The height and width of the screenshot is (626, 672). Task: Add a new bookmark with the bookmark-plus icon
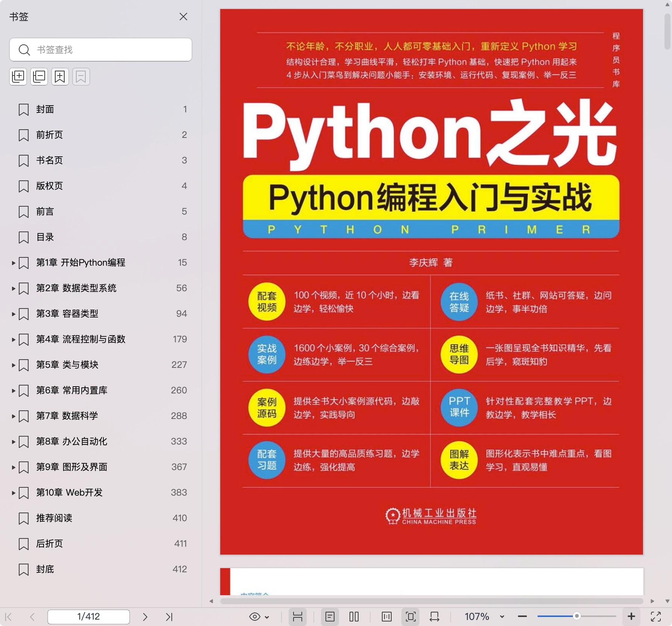[60, 77]
